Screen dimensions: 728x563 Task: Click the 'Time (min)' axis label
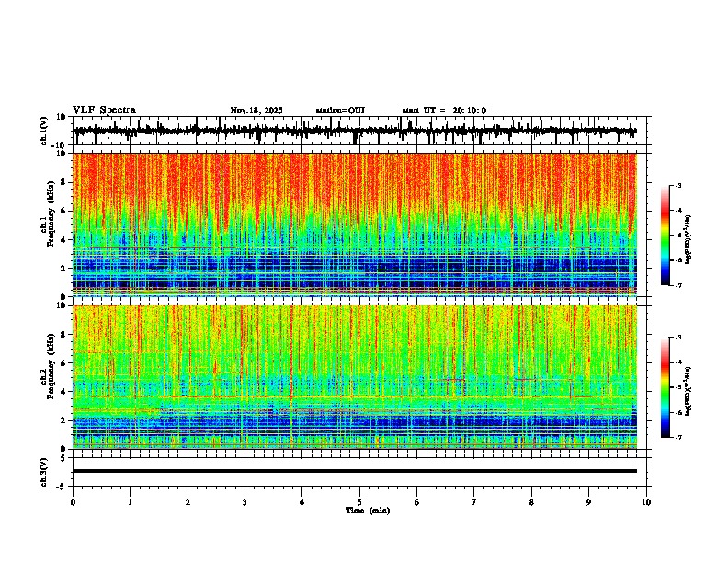tap(368, 511)
